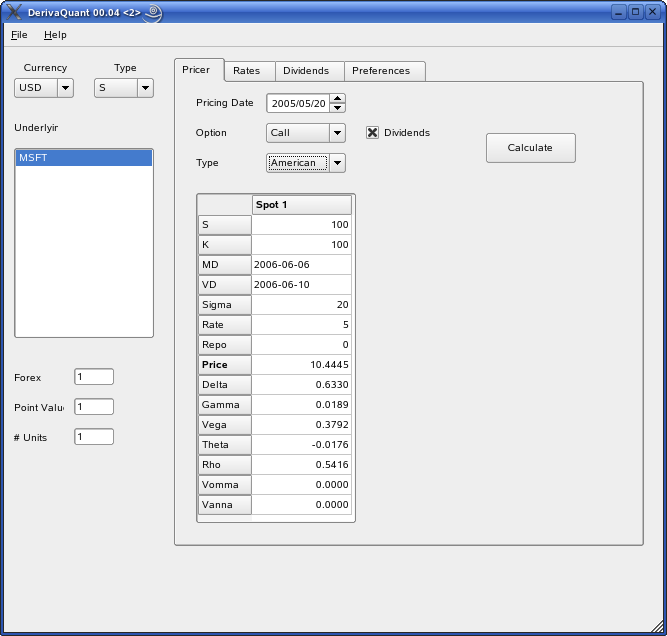Toggle the Dividends checkbox
667x636 pixels.
click(x=373, y=133)
